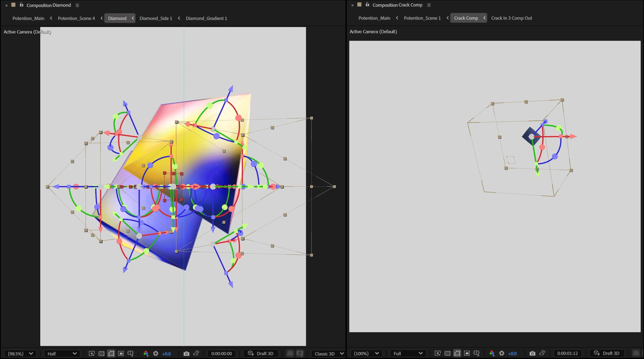Click Crack In 3 Comp Out breadcrumb
This screenshot has width=644, height=359.
pos(511,18)
